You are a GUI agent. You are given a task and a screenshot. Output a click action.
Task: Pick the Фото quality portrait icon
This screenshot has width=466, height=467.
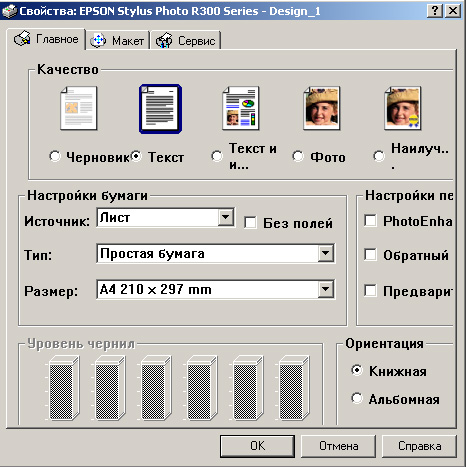pos(322,108)
